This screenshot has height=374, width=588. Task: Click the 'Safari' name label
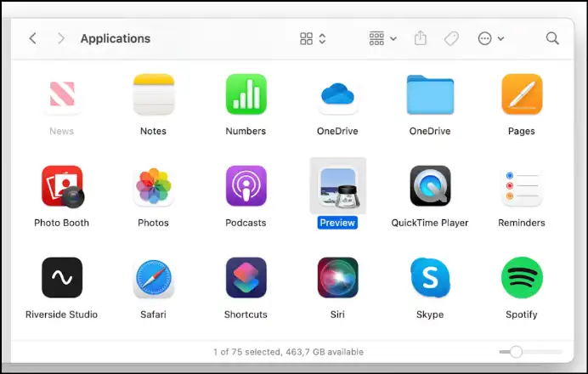(153, 314)
